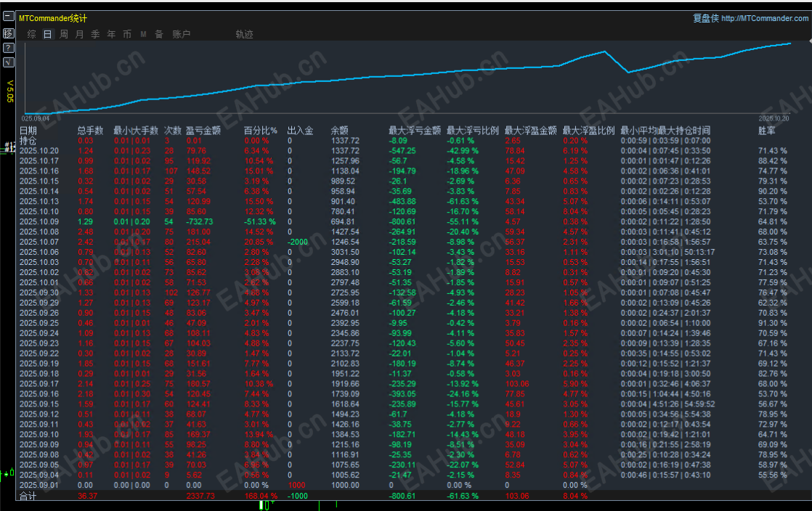Select the 2025.10.16 date row
The image size is (812, 511).
click(39, 171)
